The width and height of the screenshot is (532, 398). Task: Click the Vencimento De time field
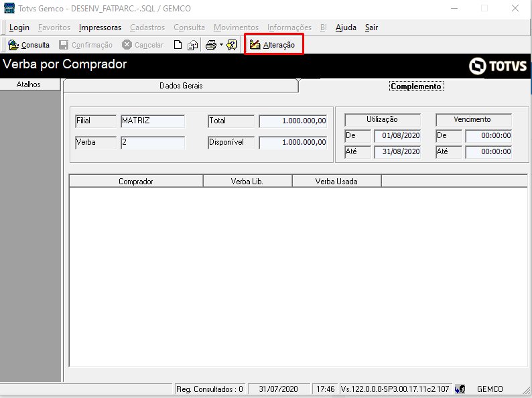click(488, 136)
